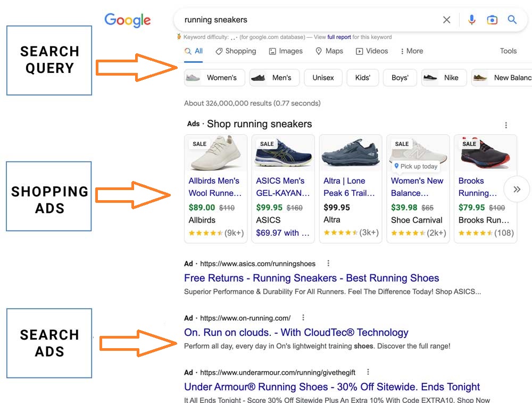This screenshot has height=403, width=532.
Task: Click the New Balance shoe image
Action: (418, 153)
